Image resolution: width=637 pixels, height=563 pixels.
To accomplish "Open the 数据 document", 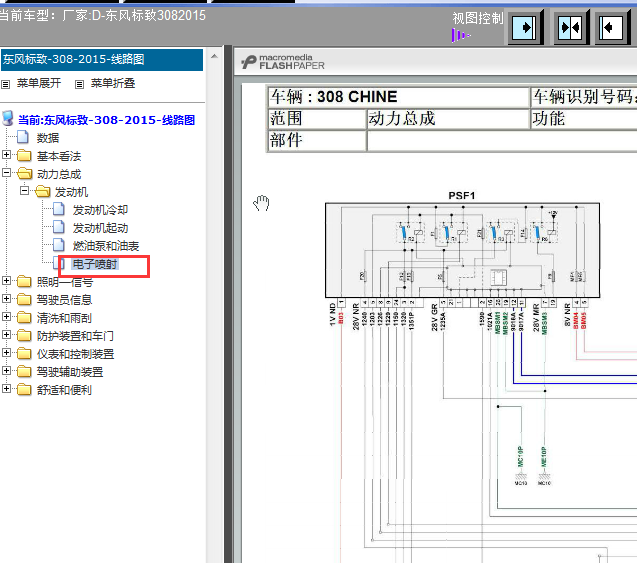I will 48,138.
